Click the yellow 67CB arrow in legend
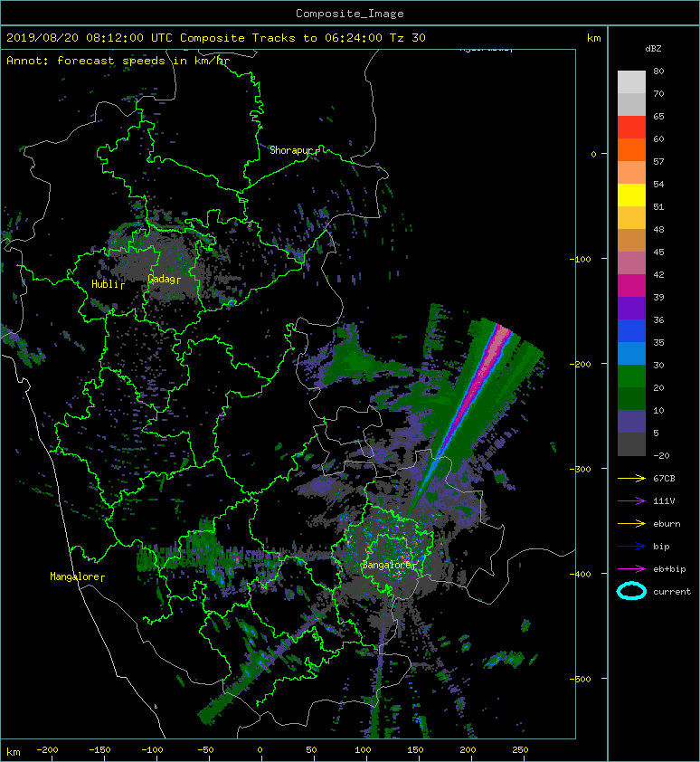Image resolution: width=700 pixels, height=762 pixels. coord(631,479)
